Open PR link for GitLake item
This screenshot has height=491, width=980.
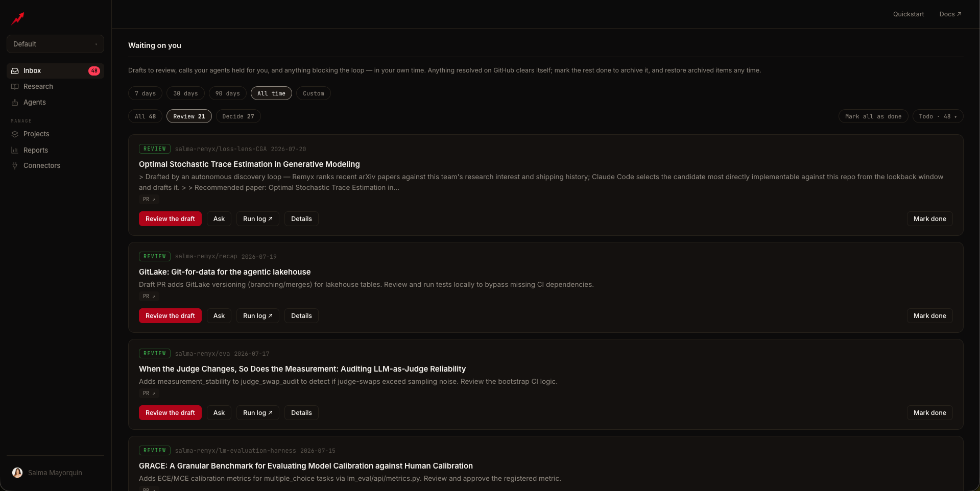click(x=149, y=297)
